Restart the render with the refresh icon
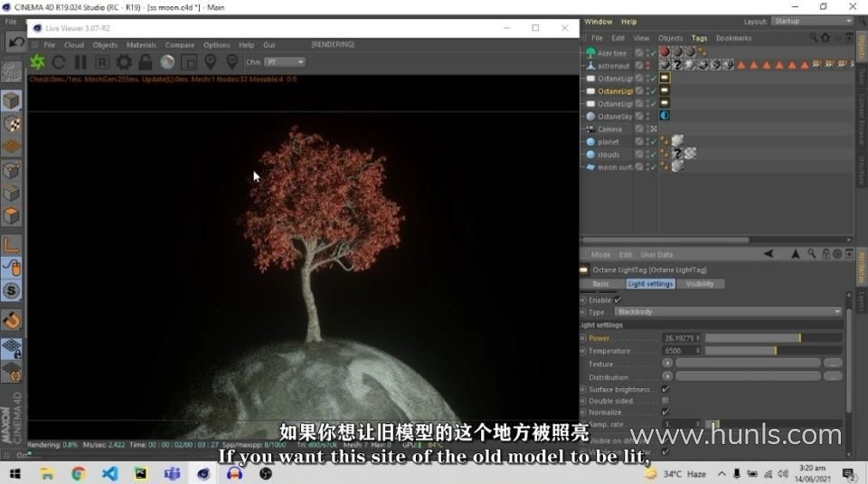This screenshot has height=484, width=868. 59,62
